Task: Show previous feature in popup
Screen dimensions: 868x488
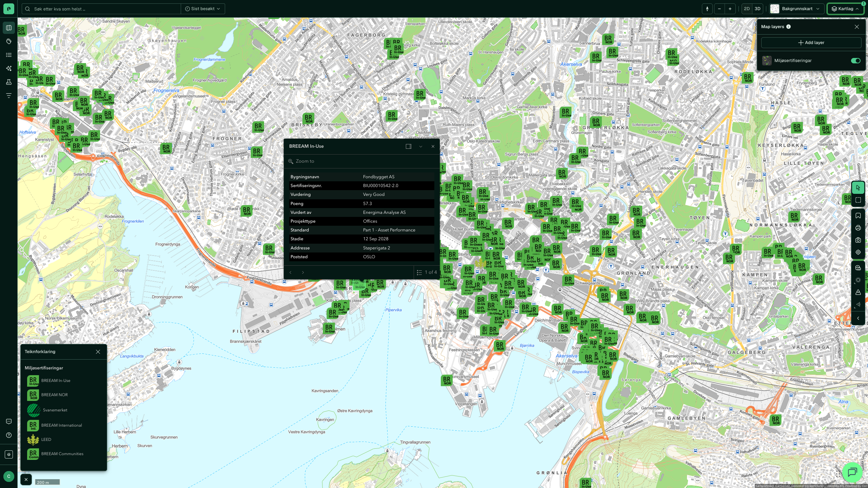Action: point(291,272)
